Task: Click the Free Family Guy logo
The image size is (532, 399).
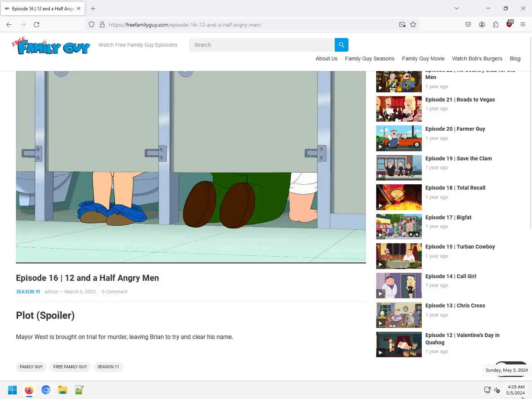Action: (51, 46)
